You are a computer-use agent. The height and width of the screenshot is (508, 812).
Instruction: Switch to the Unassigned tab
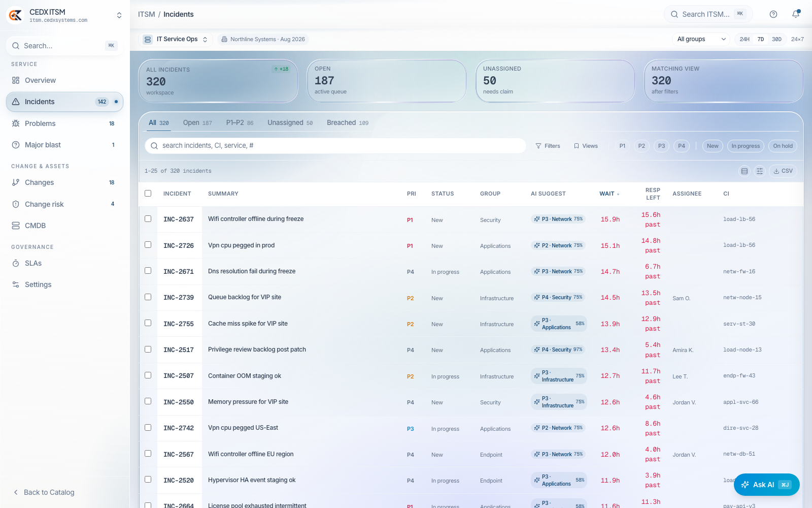point(290,123)
